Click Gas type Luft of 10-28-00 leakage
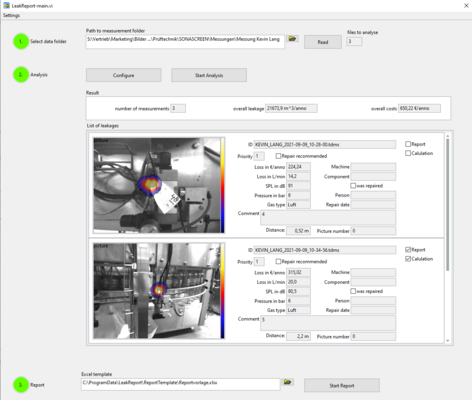Viewport: 472px width, 400px height. (298, 204)
